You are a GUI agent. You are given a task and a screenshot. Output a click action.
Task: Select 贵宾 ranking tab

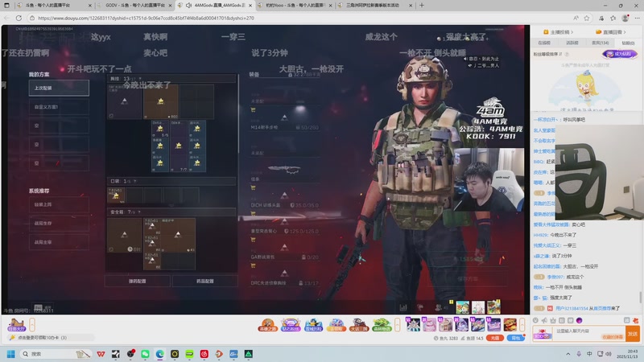point(600,43)
